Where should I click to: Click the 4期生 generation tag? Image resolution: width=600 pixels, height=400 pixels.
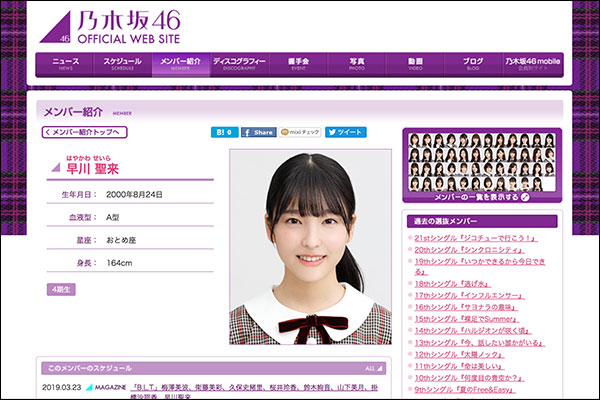[59, 289]
